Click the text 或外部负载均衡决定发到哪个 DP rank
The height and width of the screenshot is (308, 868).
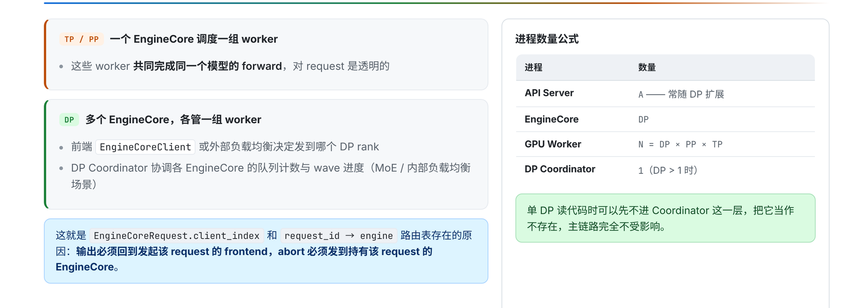[x=289, y=146]
